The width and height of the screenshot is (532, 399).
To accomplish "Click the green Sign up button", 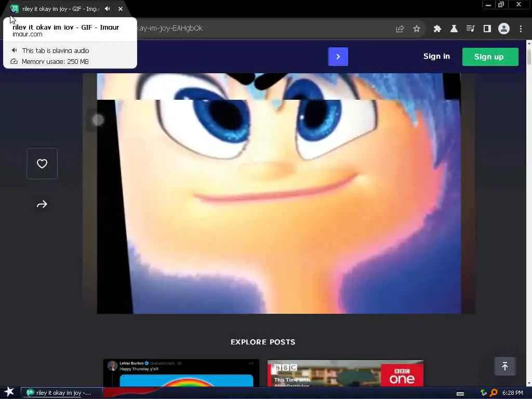I will [490, 57].
